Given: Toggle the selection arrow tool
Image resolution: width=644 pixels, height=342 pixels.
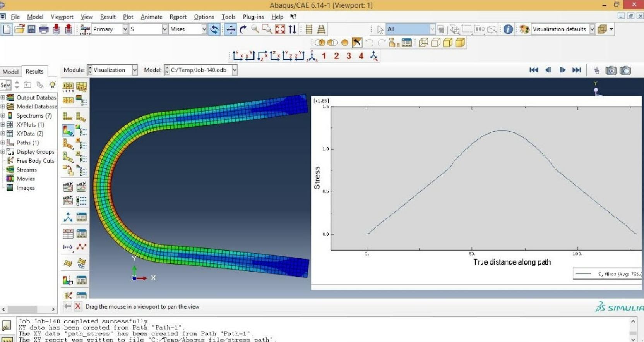Looking at the screenshot, I should tap(380, 29).
